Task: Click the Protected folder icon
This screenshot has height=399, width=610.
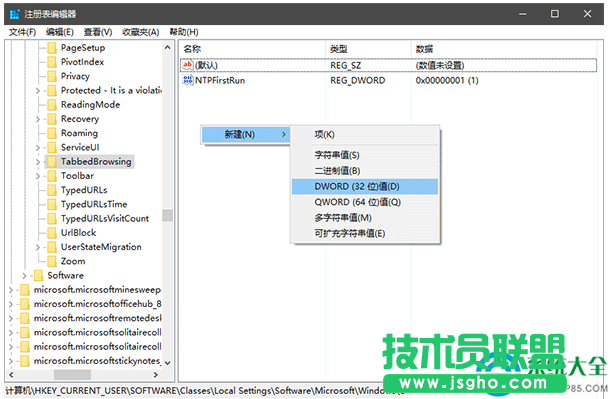Action: click(x=52, y=91)
